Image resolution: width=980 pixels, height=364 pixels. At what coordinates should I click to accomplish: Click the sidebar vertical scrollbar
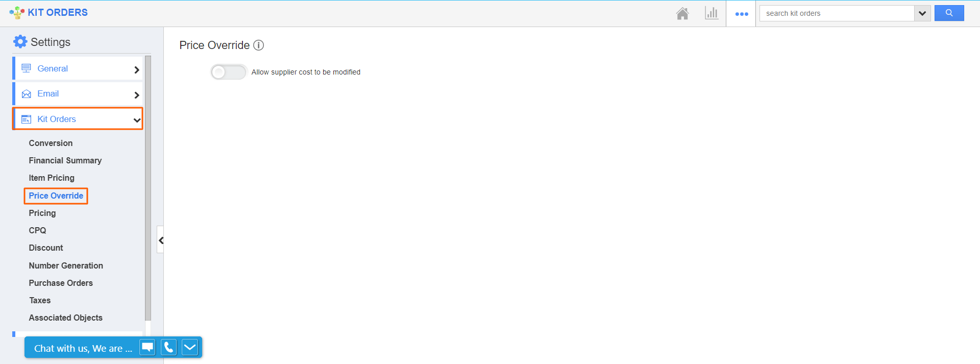tap(148, 188)
